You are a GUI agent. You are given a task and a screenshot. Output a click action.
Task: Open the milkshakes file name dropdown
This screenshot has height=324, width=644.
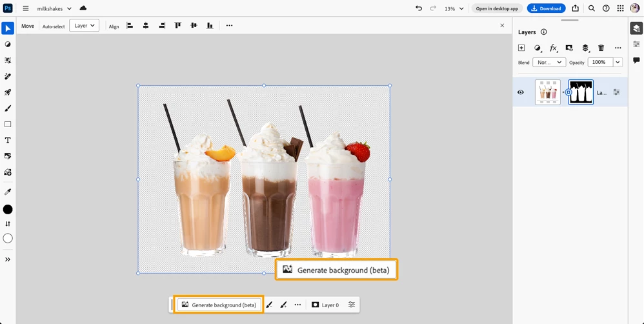pyautogui.click(x=54, y=8)
